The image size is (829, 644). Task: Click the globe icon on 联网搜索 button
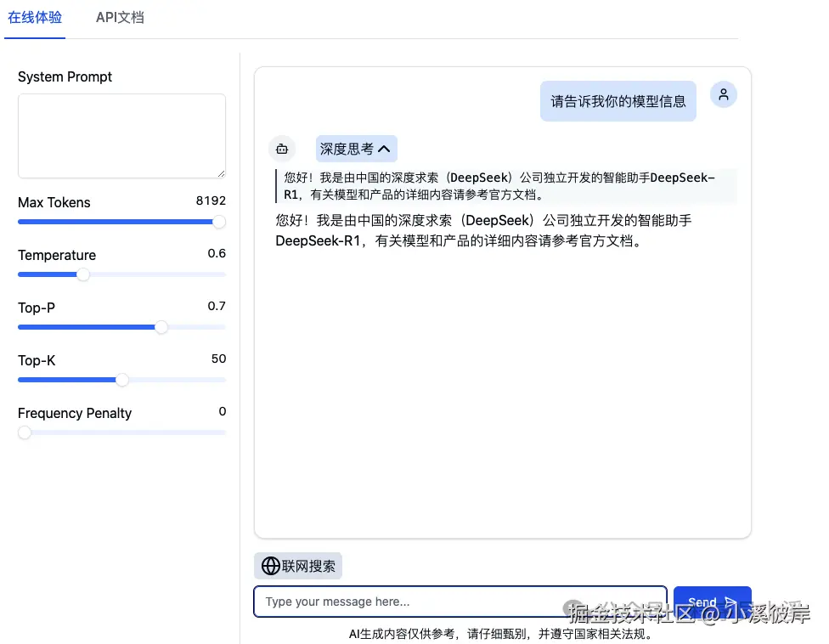(x=271, y=565)
